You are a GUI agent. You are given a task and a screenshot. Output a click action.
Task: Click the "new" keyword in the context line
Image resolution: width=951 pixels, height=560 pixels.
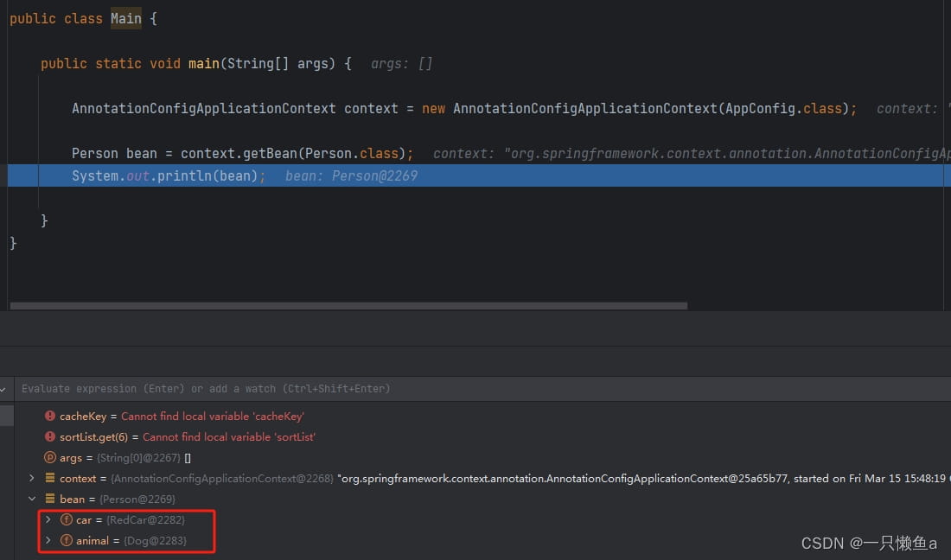tap(434, 109)
